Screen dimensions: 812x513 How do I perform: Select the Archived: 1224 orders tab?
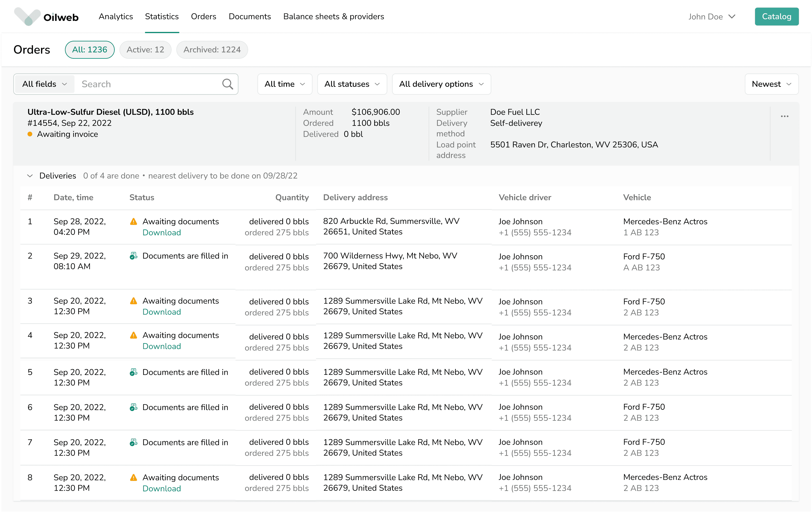212,49
